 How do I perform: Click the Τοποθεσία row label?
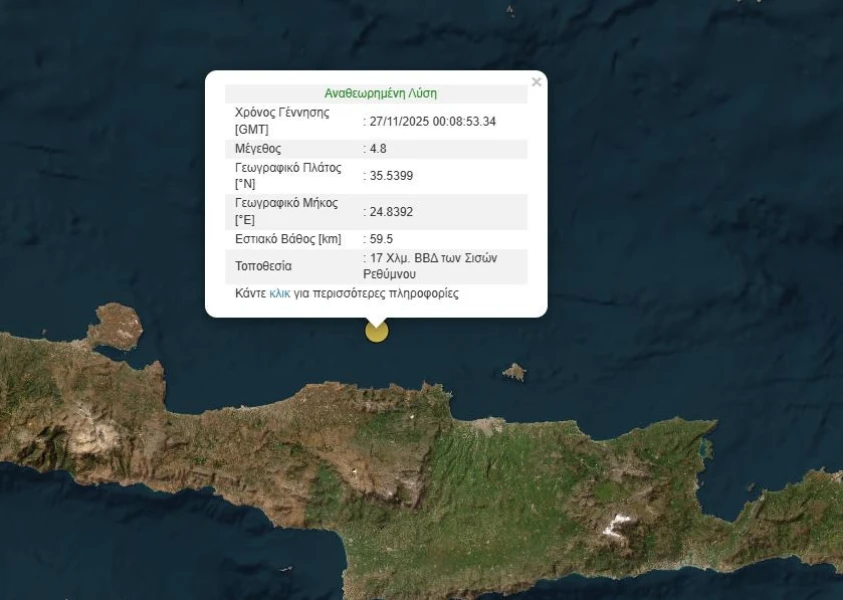[x=264, y=266]
